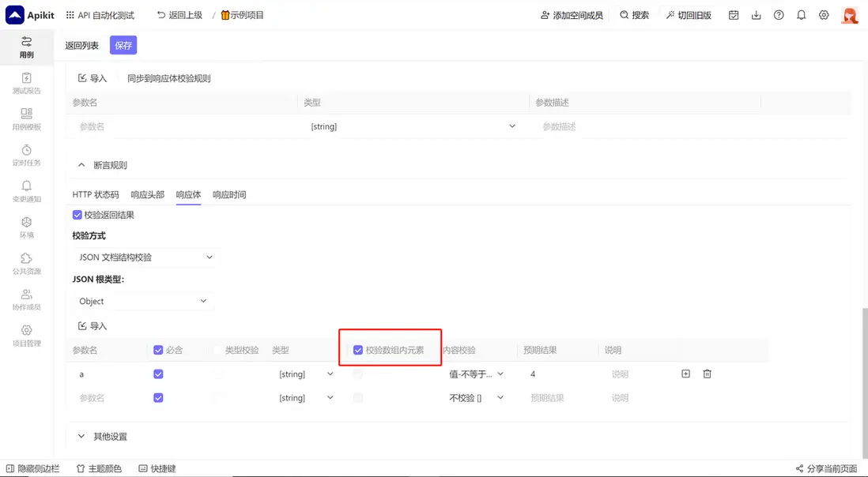Click the empty 参数名 field in last row
Viewport: 868px width, 477px height.
pos(108,398)
